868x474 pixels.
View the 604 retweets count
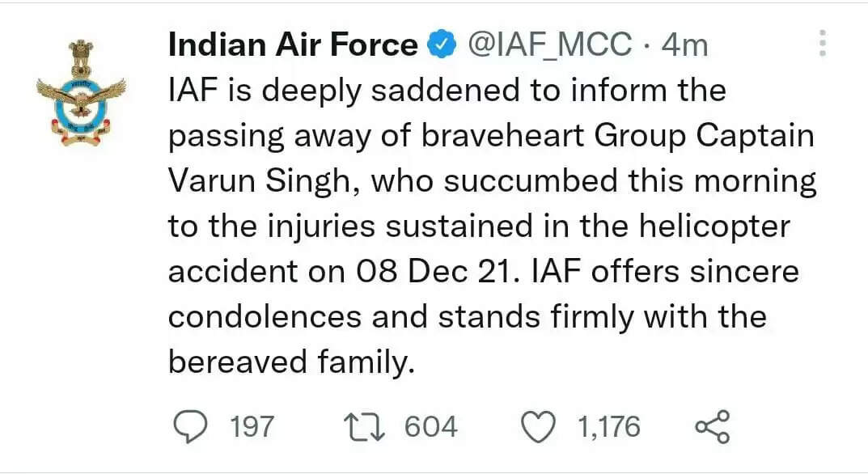click(x=430, y=427)
